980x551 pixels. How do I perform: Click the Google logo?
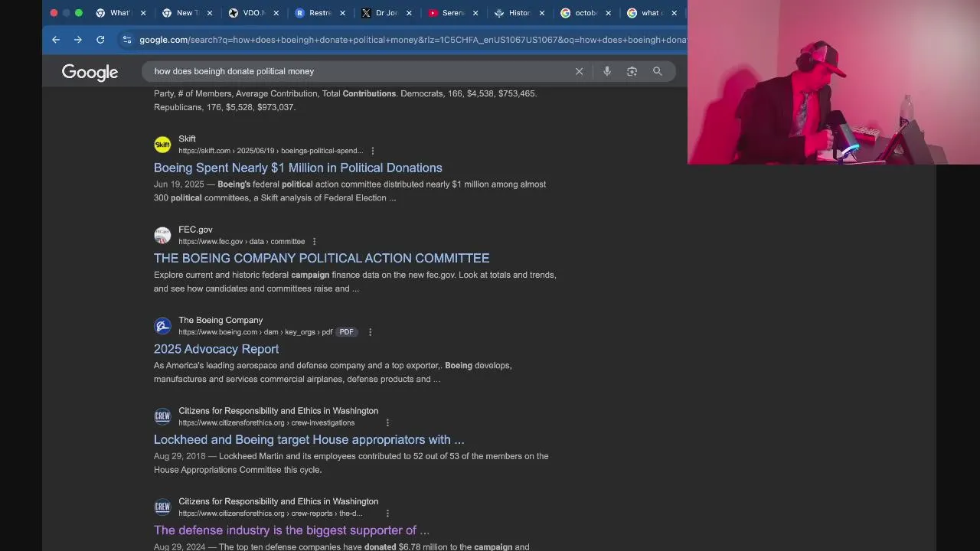[90, 72]
